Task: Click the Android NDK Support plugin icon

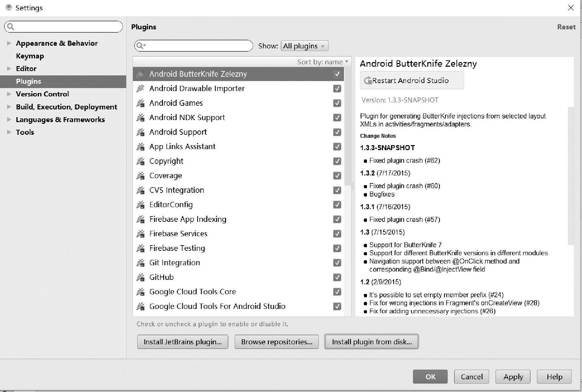Action: click(141, 117)
